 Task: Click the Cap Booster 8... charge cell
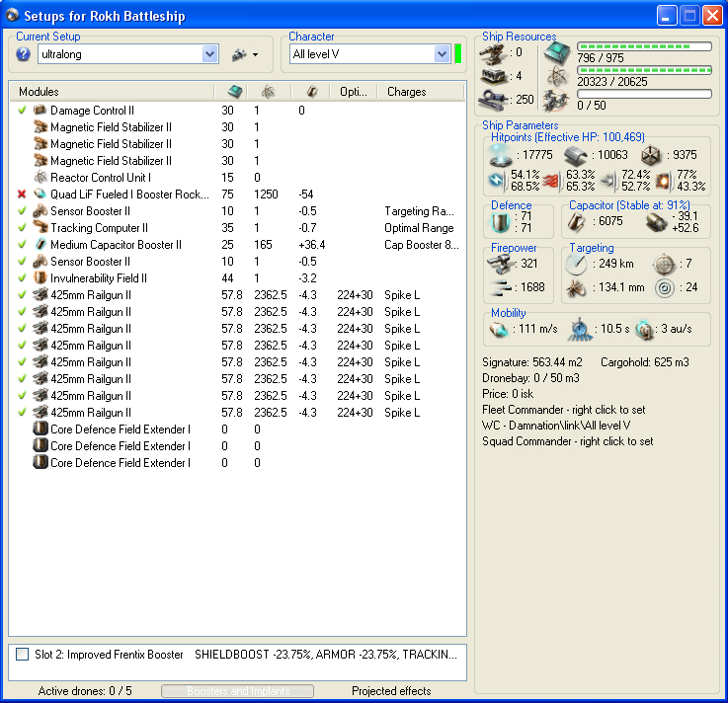(422, 245)
